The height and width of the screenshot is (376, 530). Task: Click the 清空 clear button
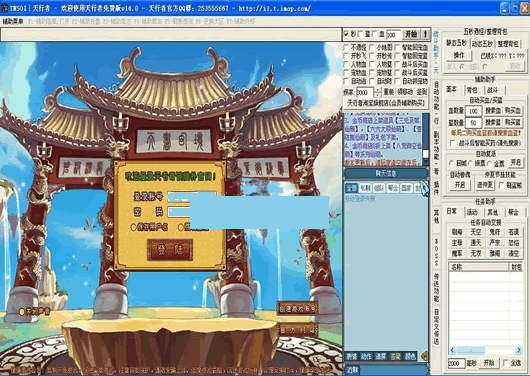click(x=514, y=253)
